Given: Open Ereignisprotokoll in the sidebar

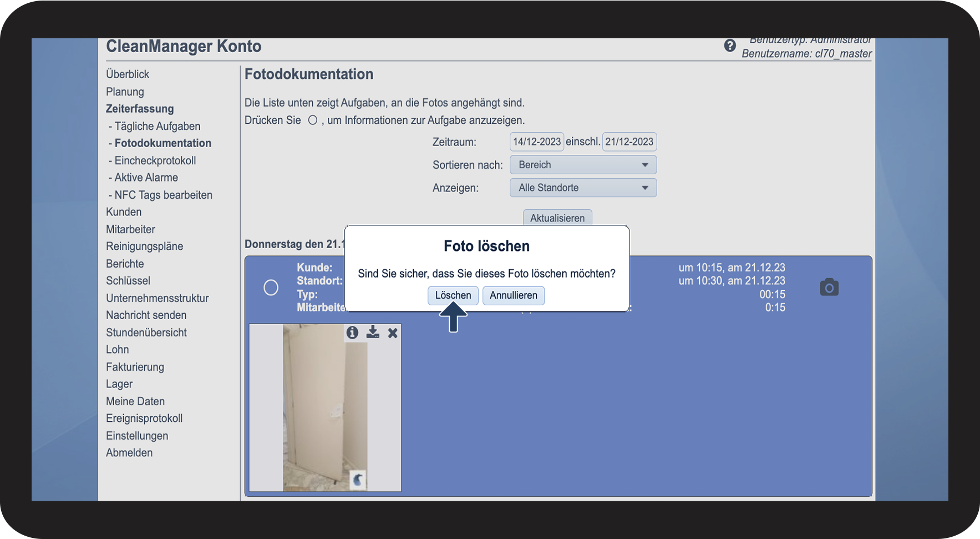Looking at the screenshot, I should [144, 419].
